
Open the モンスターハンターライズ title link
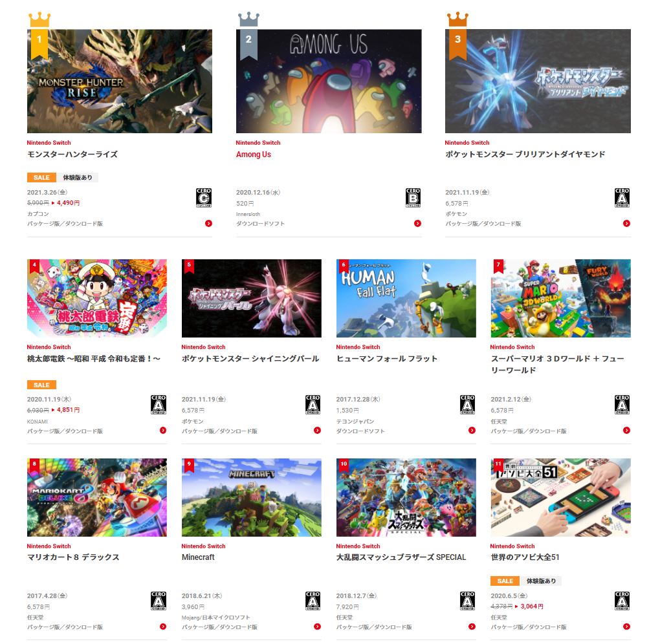(x=72, y=155)
